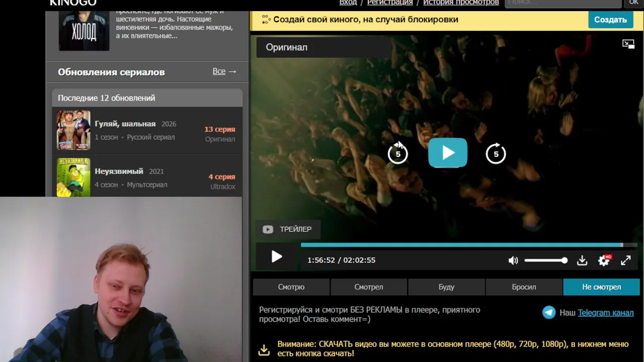Open the ТРЕЙЛЕР button

click(x=287, y=229)
